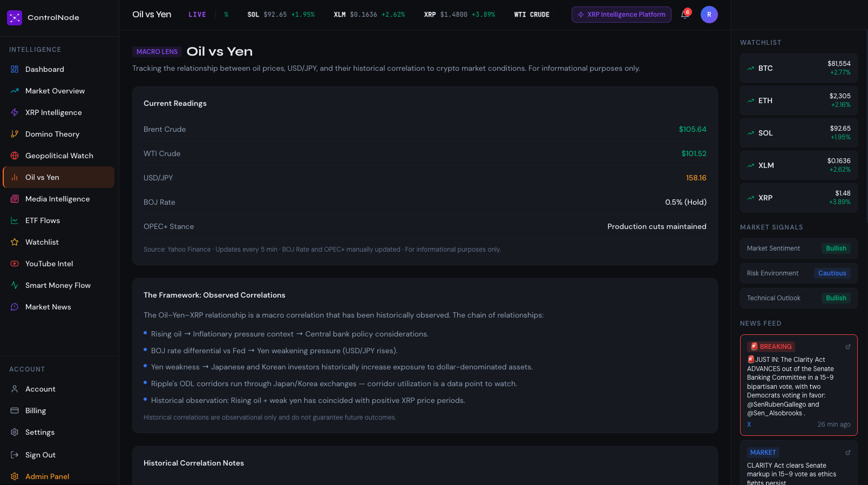This screenshot has height=485, width=868.
Task: Select ETH card in watchlist
Action: (x=798, y=100)
